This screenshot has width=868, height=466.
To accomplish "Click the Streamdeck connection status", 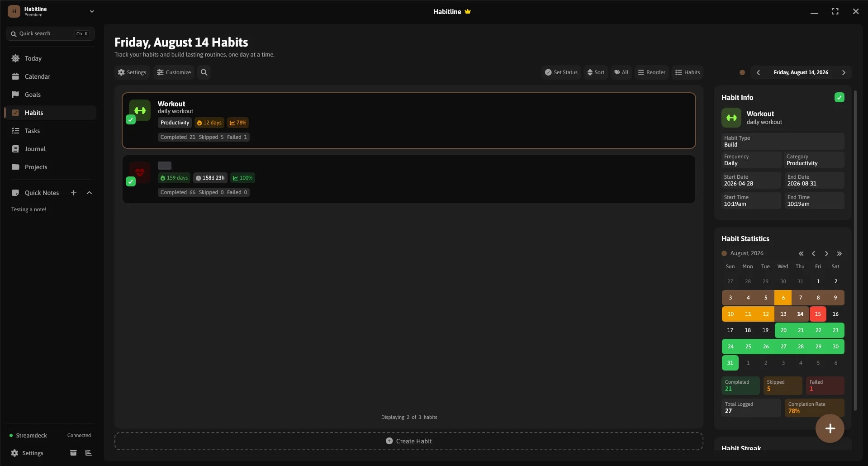I will pyautogui.click(x=50, y=435).
